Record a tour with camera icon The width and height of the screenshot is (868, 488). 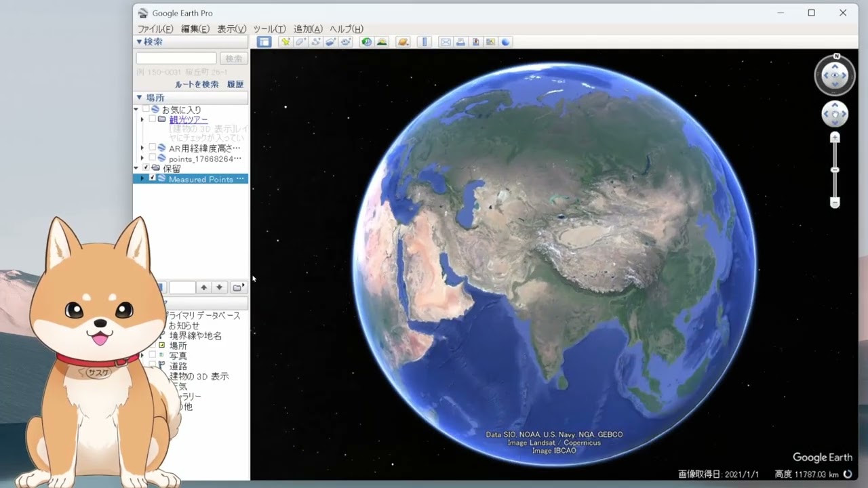coord(346,42)
